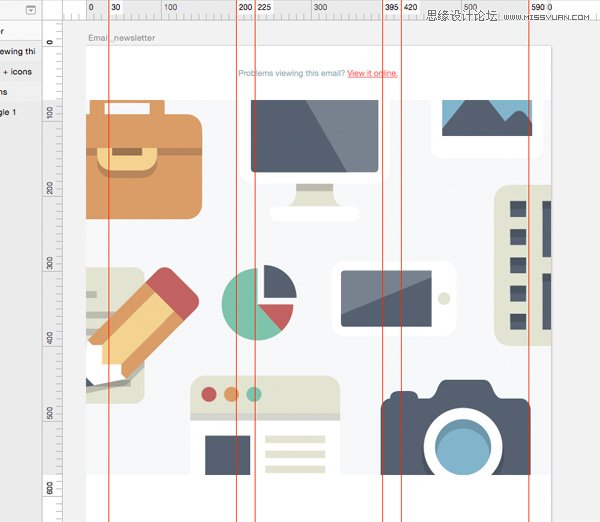The height and width of the screenshot is (522, 600).
Task: Select the white smartphone icon on canvas
Action: click(x=394, y=299)
